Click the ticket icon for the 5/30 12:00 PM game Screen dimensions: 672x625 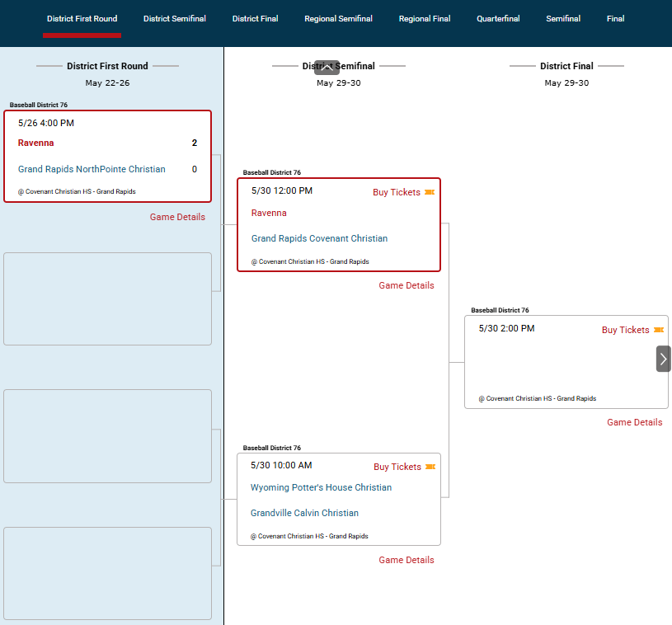(x=430, y=192)
